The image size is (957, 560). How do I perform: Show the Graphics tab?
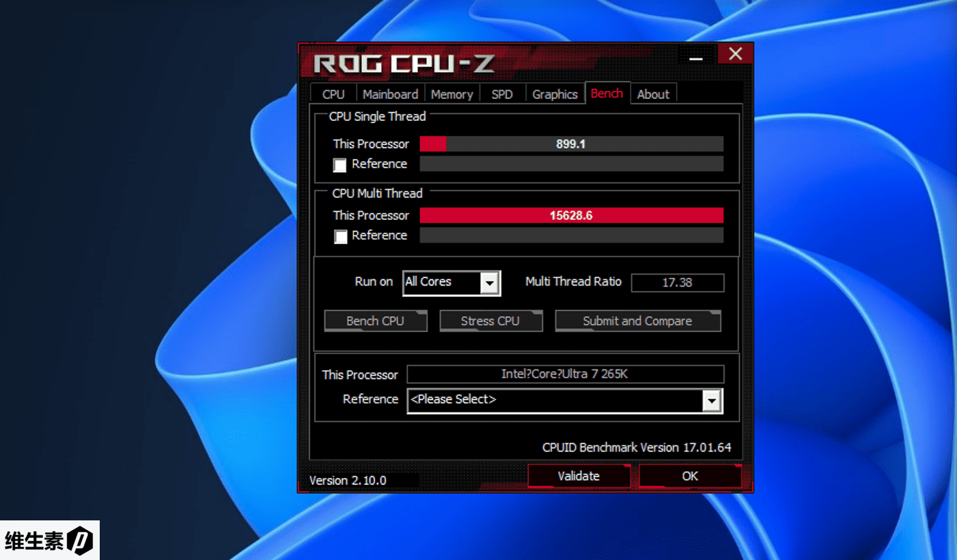pos(555,94)
